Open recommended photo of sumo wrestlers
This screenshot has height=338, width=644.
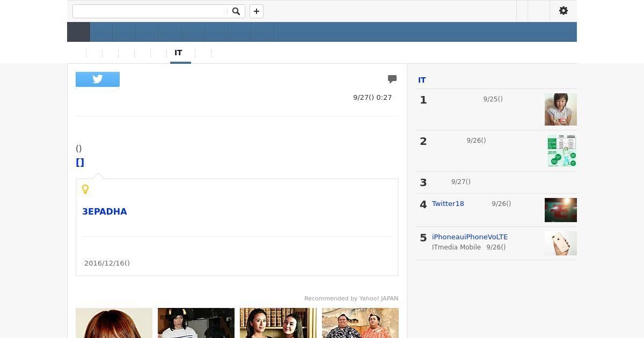click(x=360, y=323)
